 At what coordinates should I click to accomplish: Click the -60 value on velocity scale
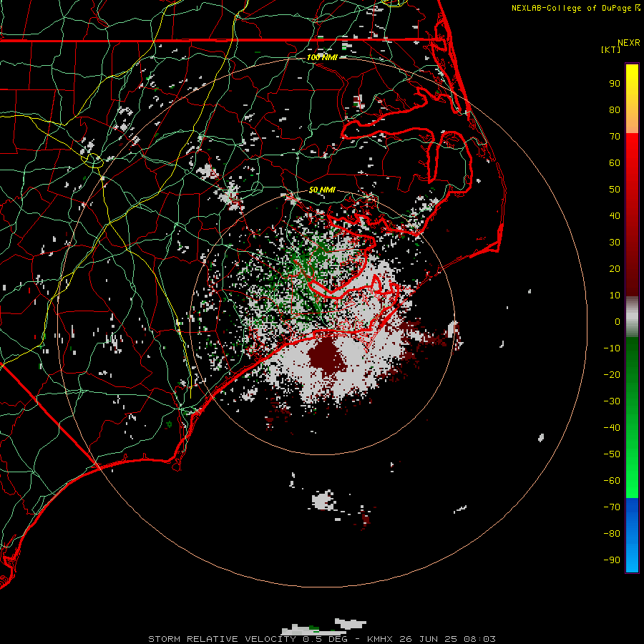coord(612,481)
